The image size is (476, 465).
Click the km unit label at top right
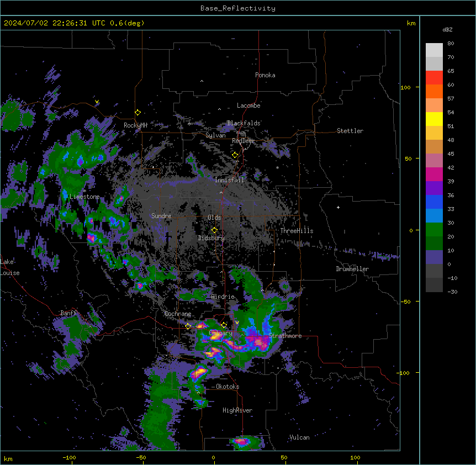[411, 23]
